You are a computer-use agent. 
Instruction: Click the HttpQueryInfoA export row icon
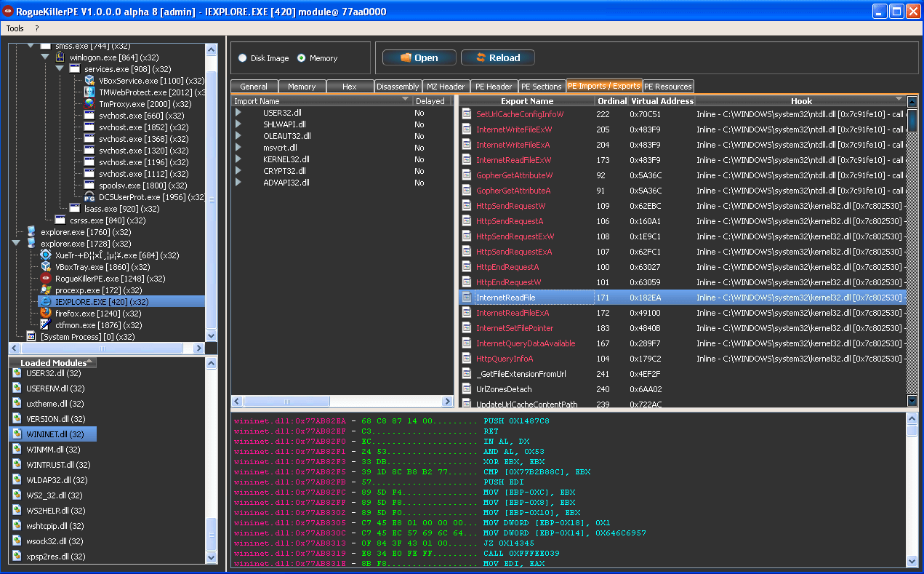tap(467, 359)
